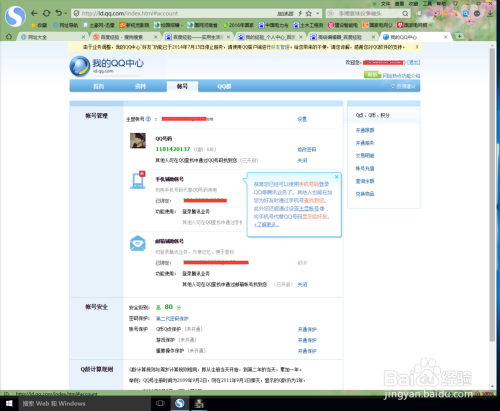
Task: Click 关闭 link for QQ number search
Action: point(302,160)
